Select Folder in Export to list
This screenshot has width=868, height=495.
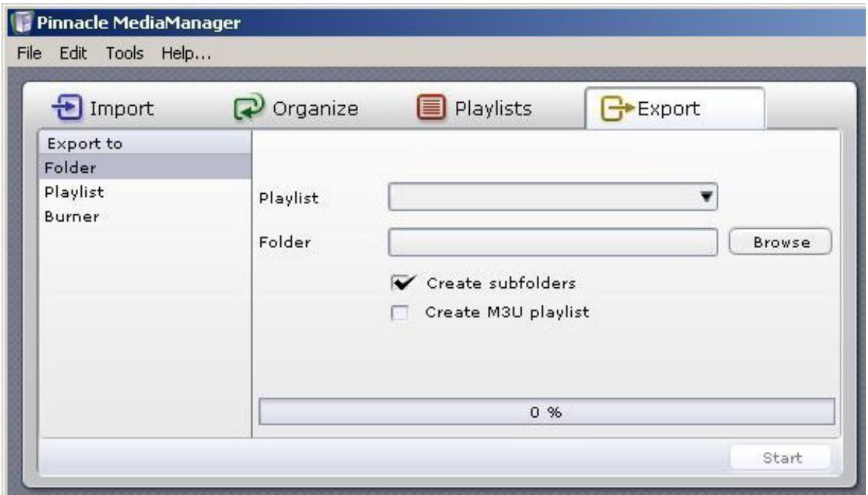pos(145,167)
